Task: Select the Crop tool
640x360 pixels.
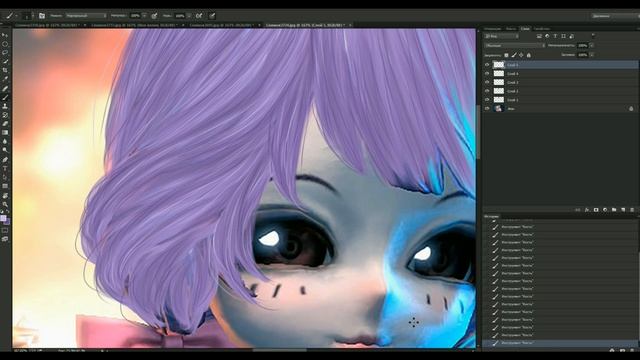Action: click(x=5, y=69)
